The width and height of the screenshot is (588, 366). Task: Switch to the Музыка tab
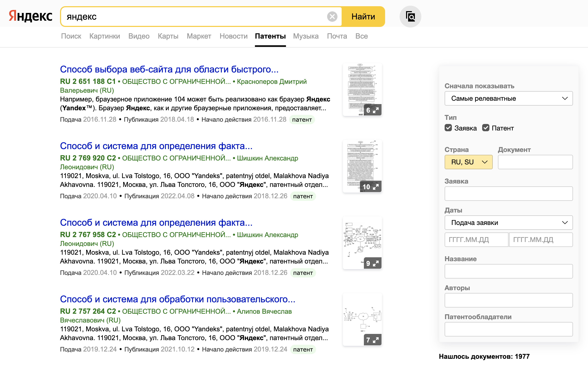306,36
